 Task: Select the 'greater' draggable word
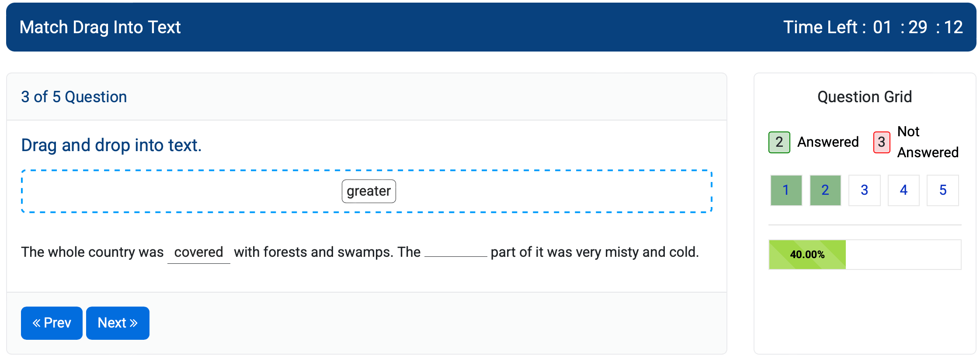click(368, 191)
